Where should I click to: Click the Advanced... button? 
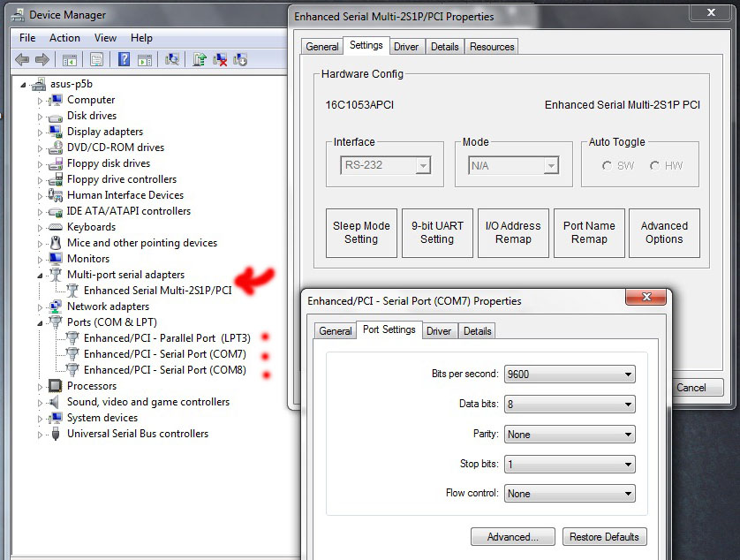pos(512,537)
